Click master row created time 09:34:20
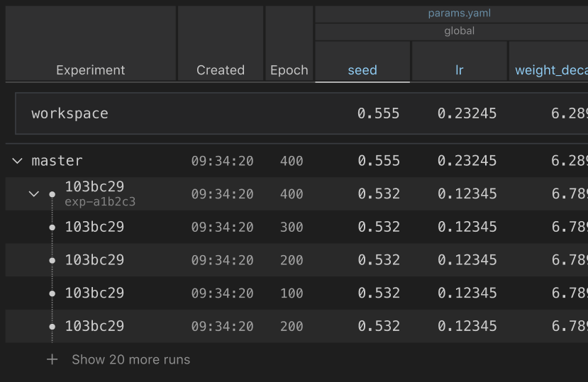588x382 pixels. (223, 161)
